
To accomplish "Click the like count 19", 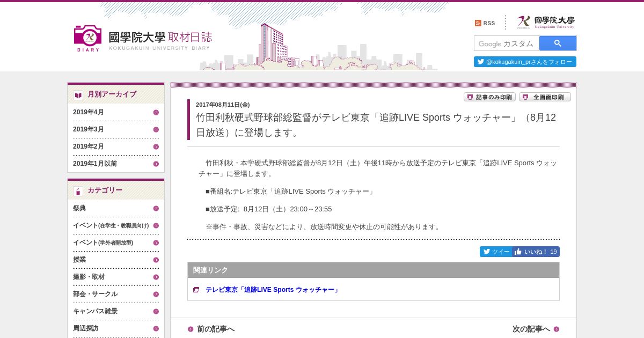I will coord(554,252).
